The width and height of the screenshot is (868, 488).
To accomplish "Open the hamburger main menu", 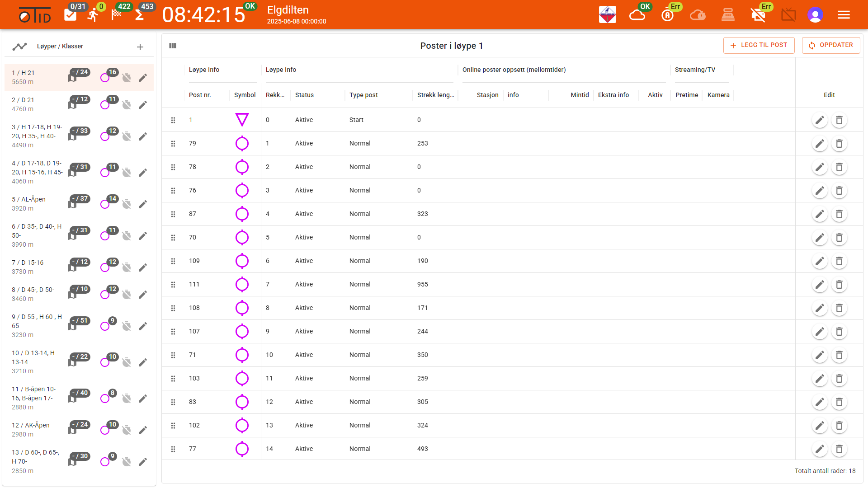I will [x=844, y=15].
